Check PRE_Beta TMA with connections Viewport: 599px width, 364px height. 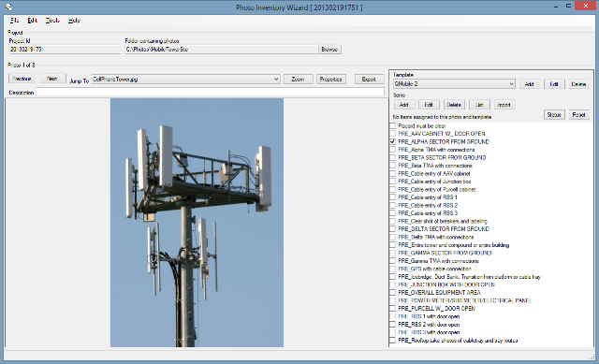(393, 166)
